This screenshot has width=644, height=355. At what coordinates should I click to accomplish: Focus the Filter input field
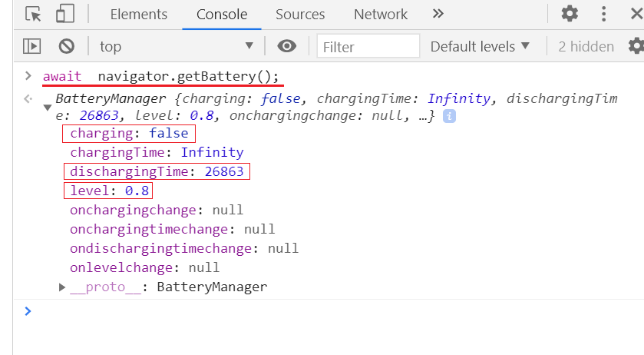368,46
